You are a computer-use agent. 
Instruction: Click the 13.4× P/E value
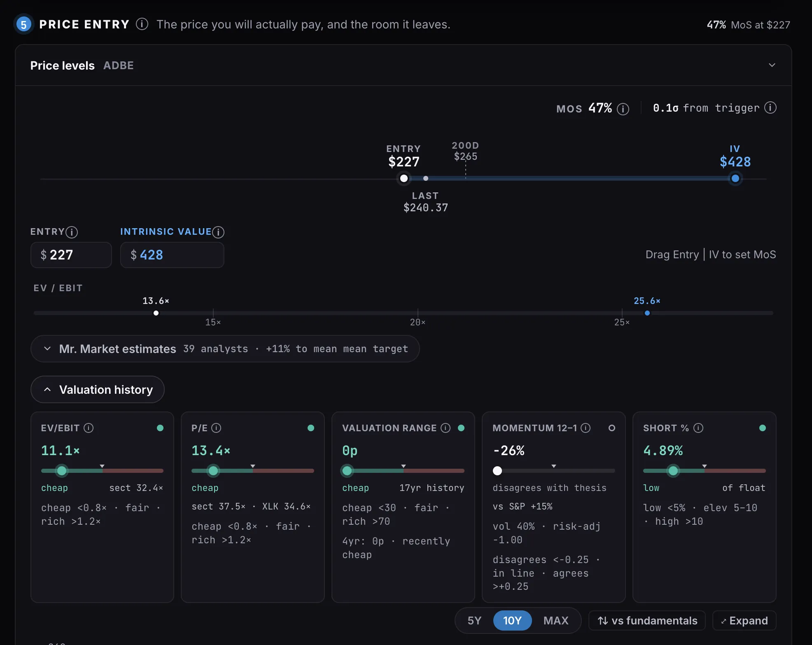(x=211, y=451)
